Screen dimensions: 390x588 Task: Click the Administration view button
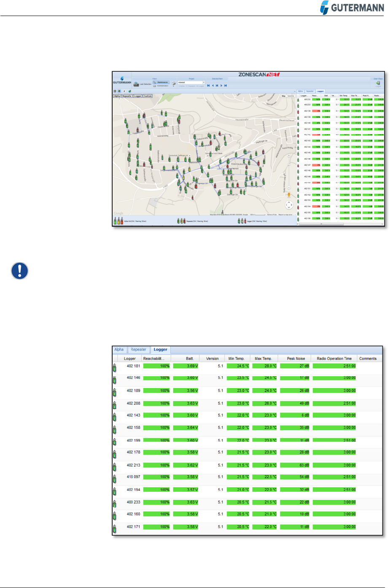(x=161, y=86)
